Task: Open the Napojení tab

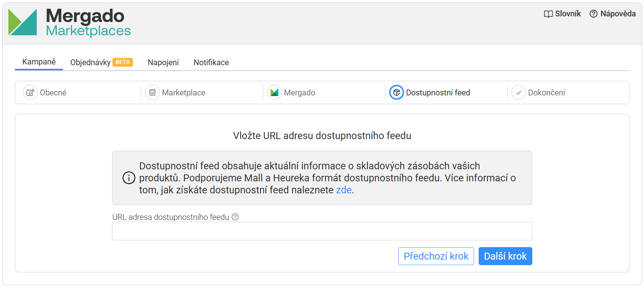Action: point(163,62)
